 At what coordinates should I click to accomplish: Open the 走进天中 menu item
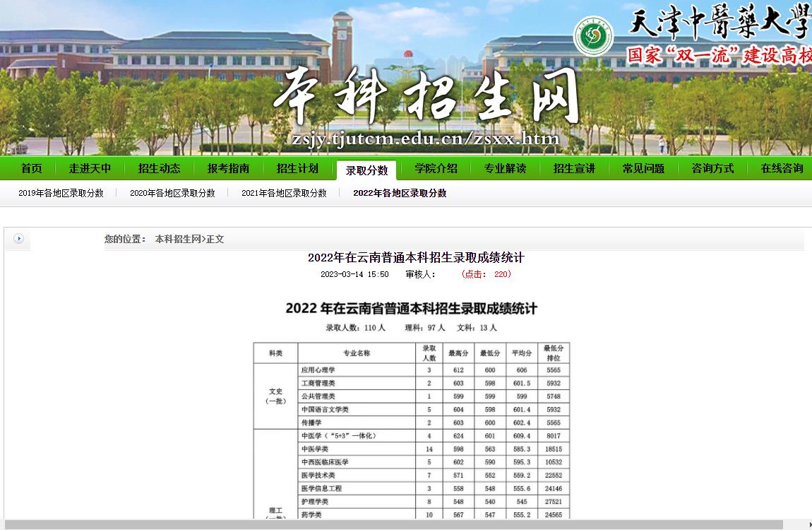(x=90, y=168)
